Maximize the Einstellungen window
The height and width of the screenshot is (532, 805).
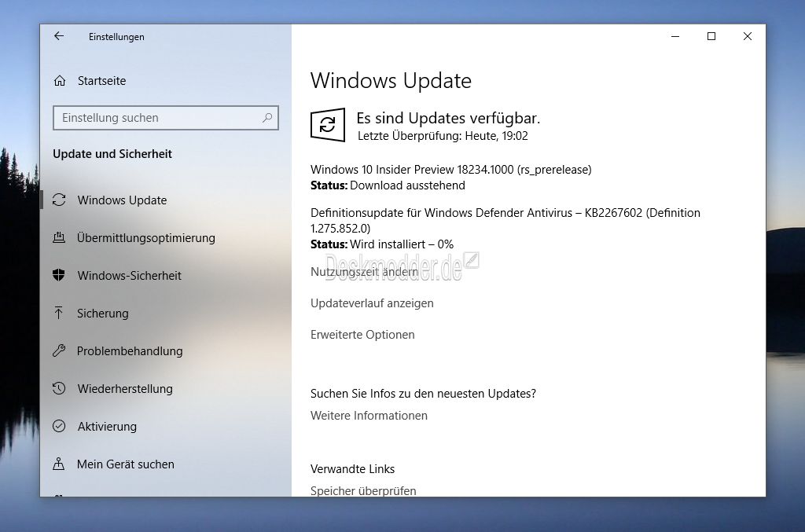pyautogui.click(x=711, y=36)
